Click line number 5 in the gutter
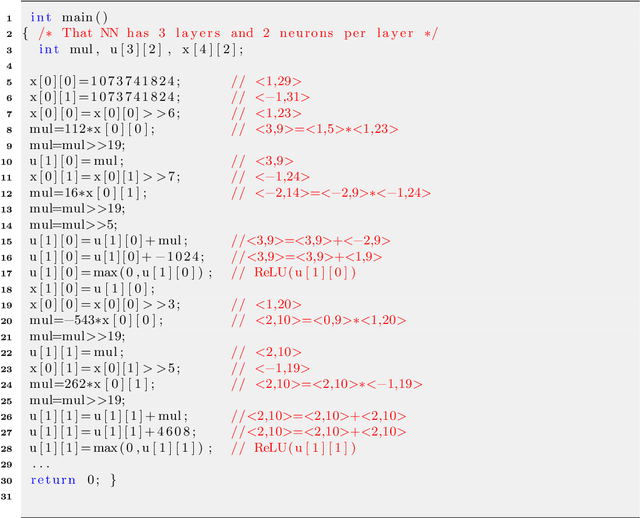Image resolution: width=640 pixels, height=518 pixels. 9,81
